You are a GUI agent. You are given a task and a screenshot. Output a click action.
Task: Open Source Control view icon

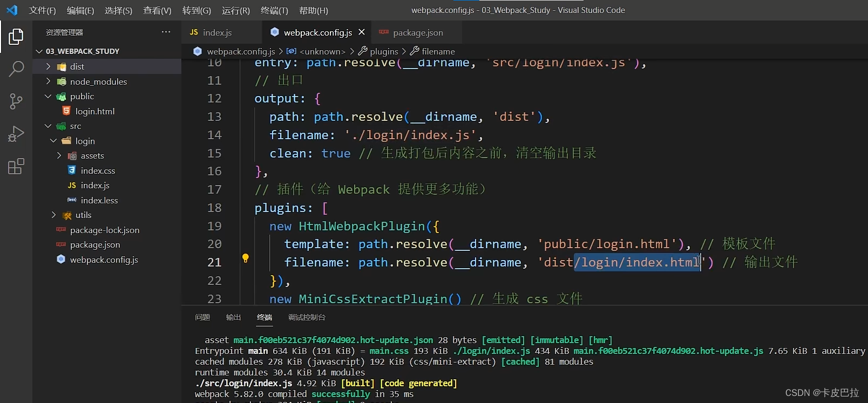tap(16, 101)
